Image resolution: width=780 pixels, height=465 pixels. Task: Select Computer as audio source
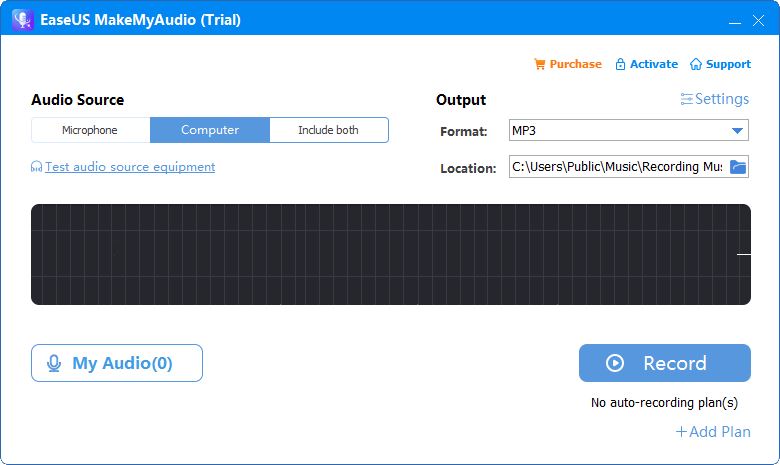(x=210, y=130)
